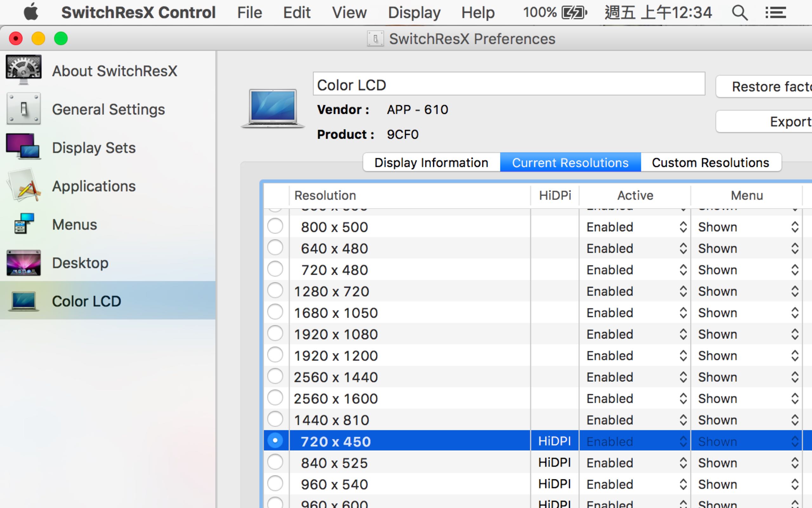Click the Menu column header
Image resolution: width=812 pixels, height=508 pixels.
(747, 195)
